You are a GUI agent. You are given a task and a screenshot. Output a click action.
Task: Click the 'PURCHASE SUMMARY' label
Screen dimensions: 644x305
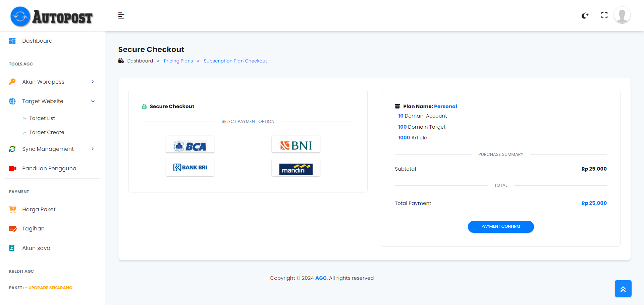500,155
